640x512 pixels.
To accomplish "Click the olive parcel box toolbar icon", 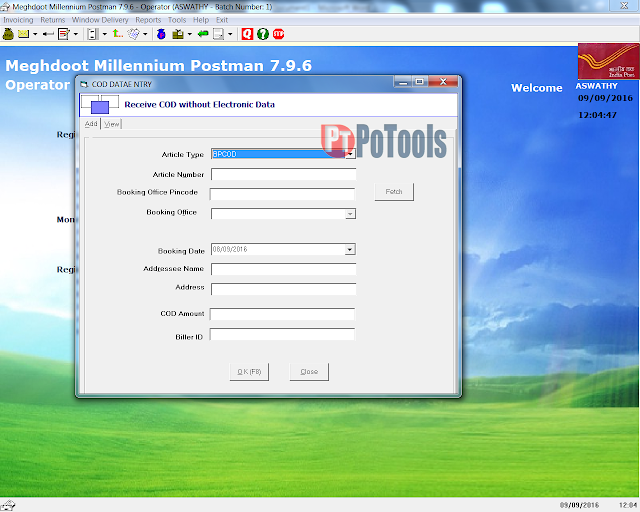I will point(178,34).
